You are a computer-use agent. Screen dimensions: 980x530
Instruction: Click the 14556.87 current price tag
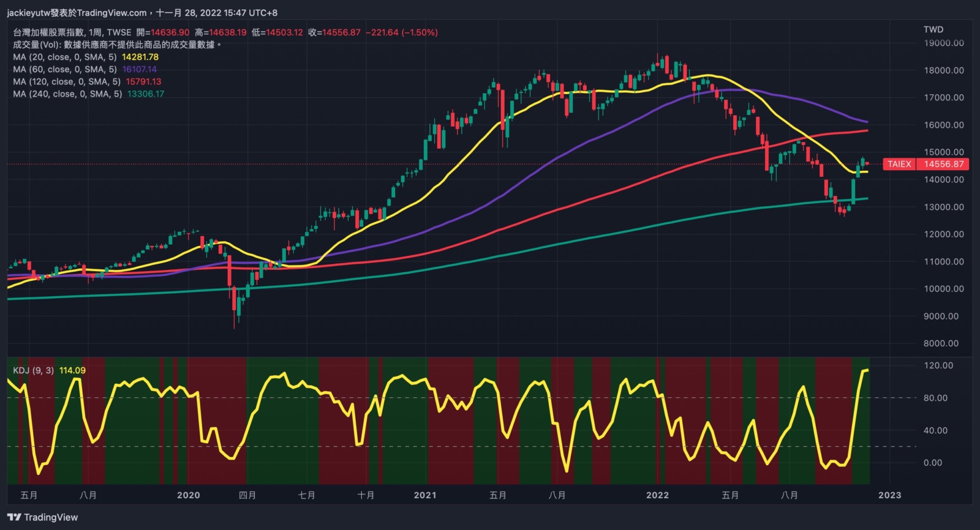(x=944, y=164)
